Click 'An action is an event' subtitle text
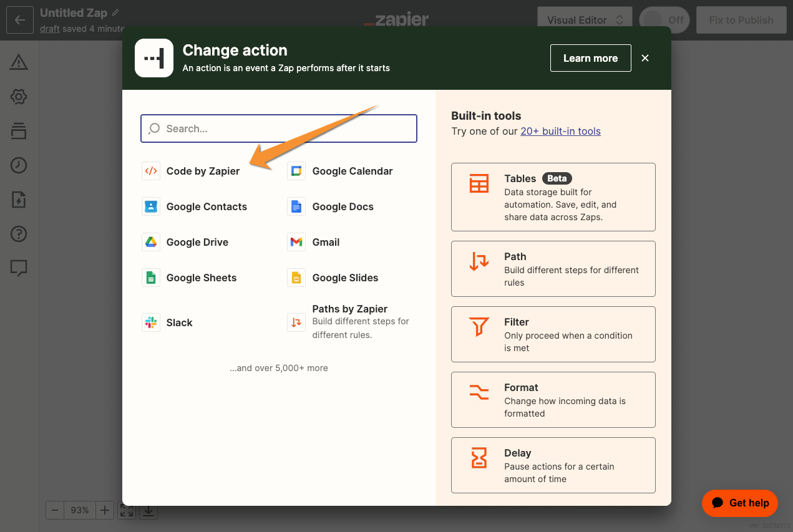This screenshot has width=793, height=532. (286, 68)
